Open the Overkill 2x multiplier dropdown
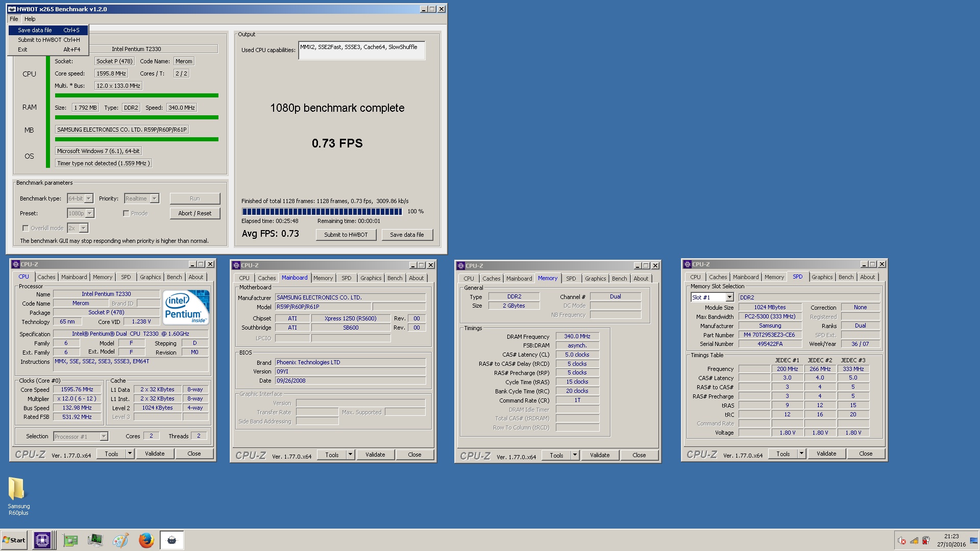 [x=84, y=228]
